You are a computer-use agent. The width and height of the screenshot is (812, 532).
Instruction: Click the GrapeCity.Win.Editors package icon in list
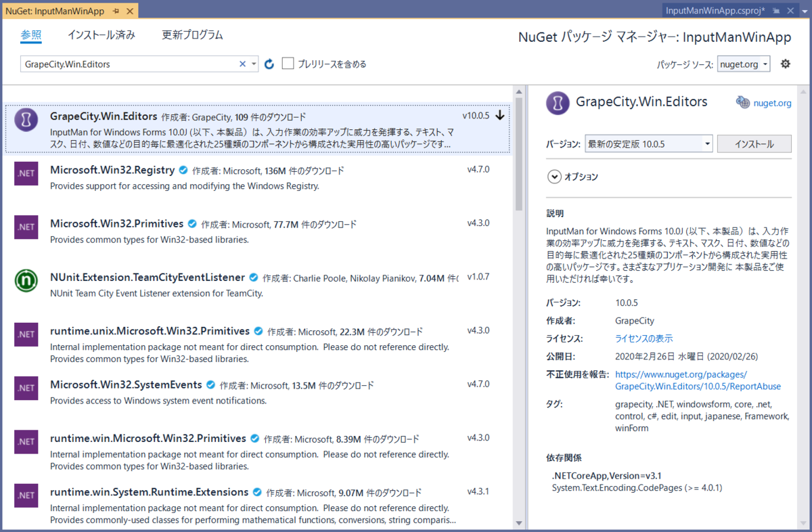tap(26, 120)
